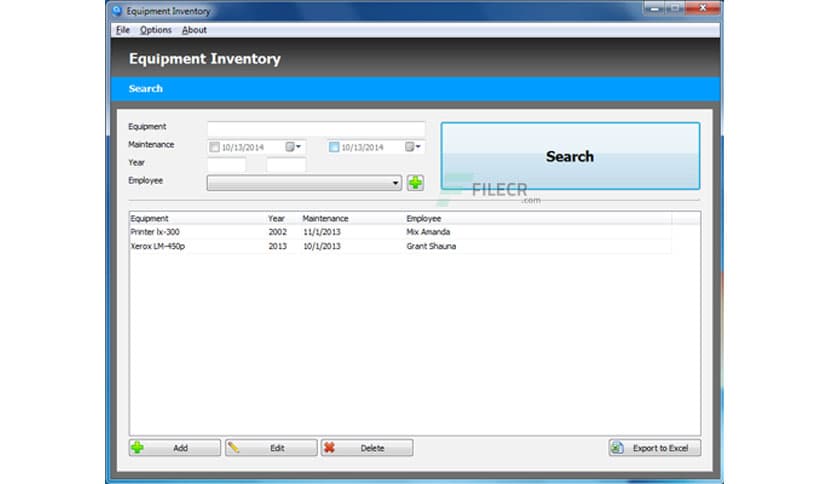Viewport: 836px width, 484px height.
Task: Expand the Employee combo box
Action: (395, 183)
